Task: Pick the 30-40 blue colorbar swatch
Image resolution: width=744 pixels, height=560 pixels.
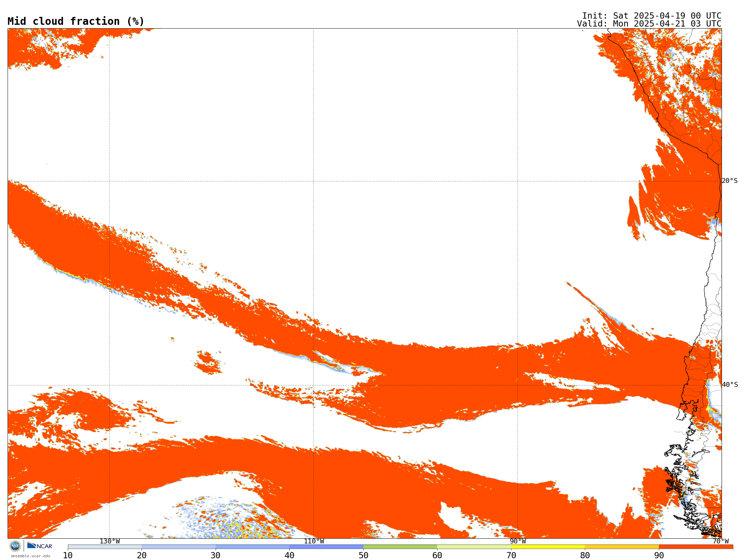Action: click(252, 547)
